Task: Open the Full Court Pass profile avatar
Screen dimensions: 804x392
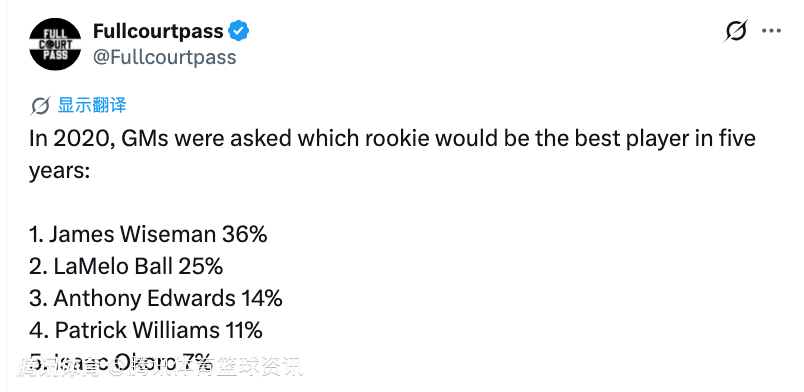Action: [55, 44]
